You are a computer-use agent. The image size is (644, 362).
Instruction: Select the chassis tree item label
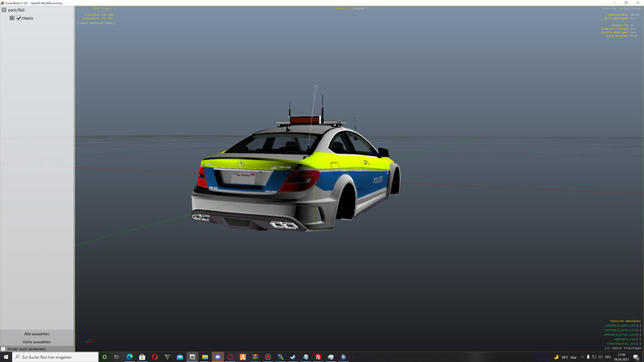[x=27, y=18]
